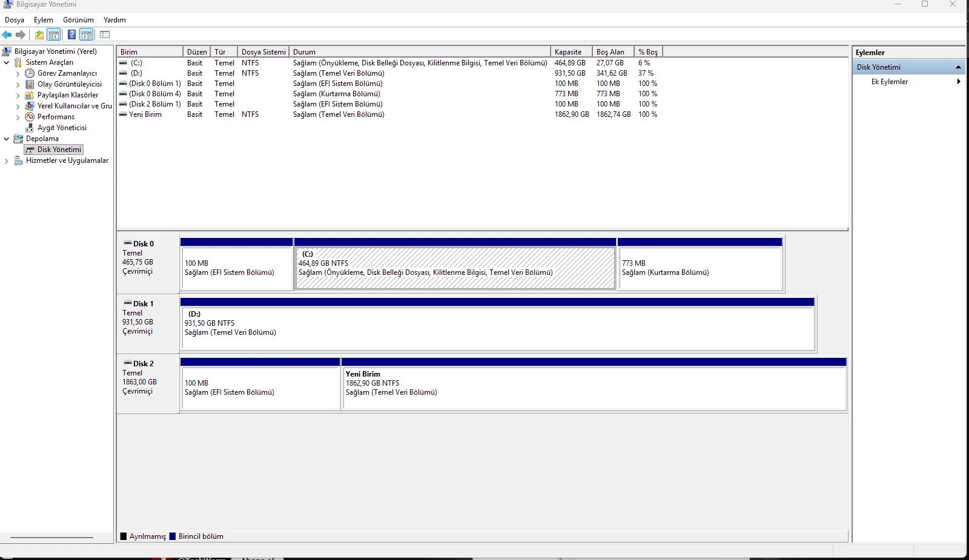This screenshot has width=969, height=560.
Task: Select the Disk 1 label in the graphical view
Action: click(144, 304)
